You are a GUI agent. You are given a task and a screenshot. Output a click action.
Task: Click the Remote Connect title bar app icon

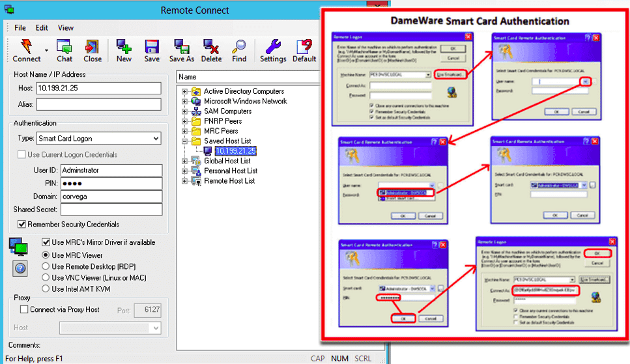(x=9, y=10)
